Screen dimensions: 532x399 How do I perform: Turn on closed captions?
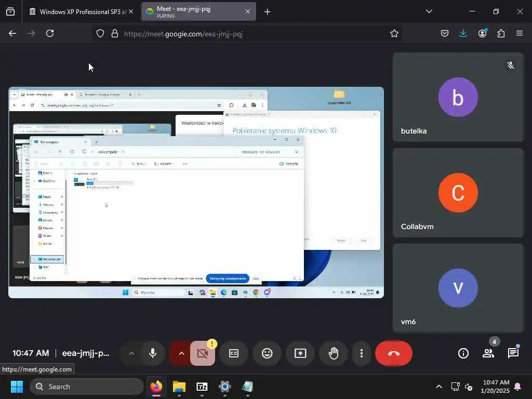(x=234, y=353)
